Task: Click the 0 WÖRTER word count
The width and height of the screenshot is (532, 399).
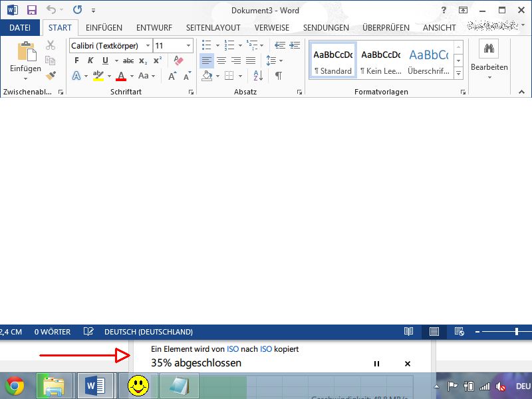Action: pos(53,332)
